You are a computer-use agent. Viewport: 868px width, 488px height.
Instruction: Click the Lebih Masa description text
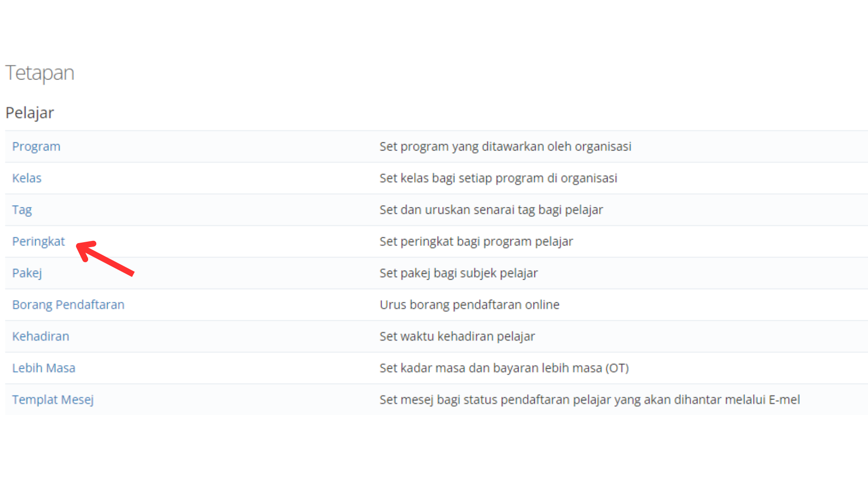[504, 367]
